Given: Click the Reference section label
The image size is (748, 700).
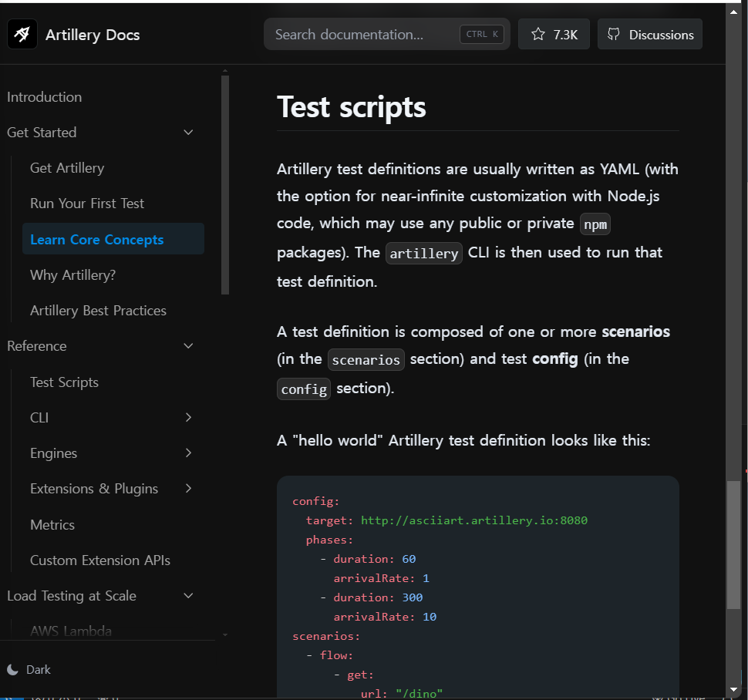Looking at the screenshot, I should 37,346.
